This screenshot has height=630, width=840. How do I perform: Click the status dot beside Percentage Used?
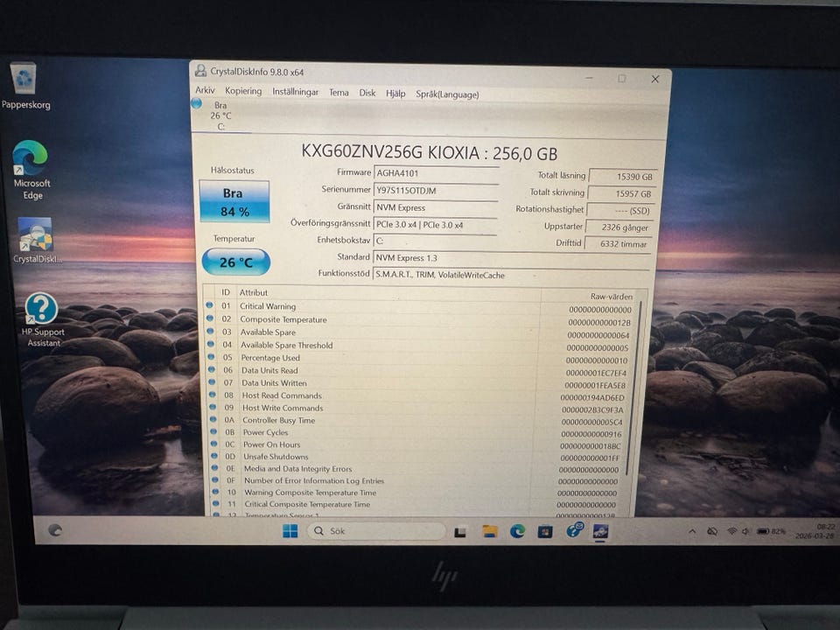click(x=211, y=357)
